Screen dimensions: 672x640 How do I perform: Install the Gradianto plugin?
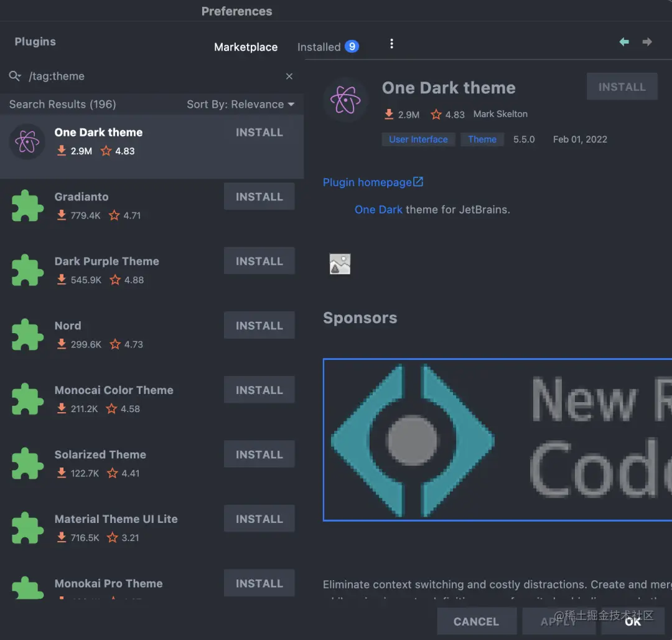click(259, 197)
